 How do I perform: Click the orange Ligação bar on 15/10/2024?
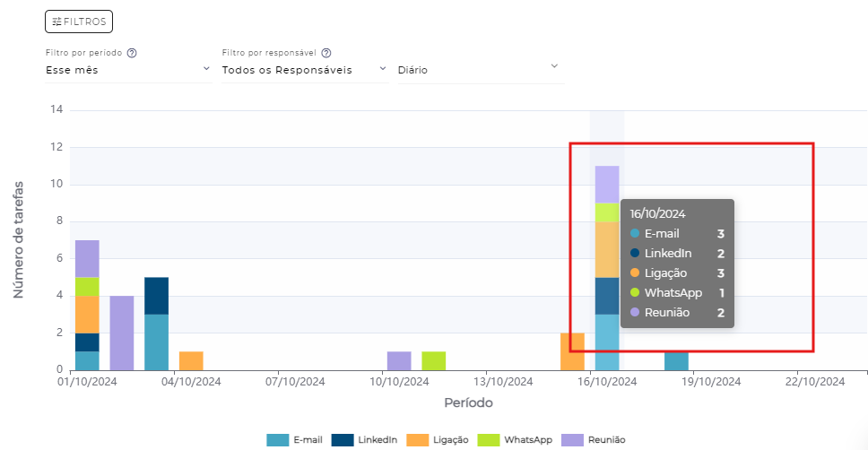(572, 350)
